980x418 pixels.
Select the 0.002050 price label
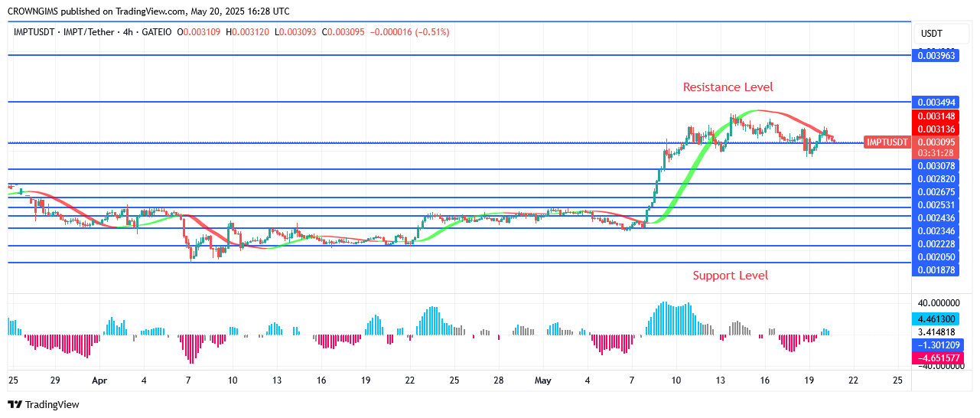click(x=937, y=257)
